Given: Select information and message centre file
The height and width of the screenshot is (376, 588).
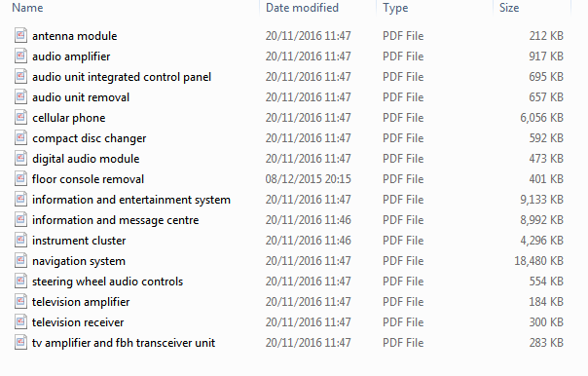Looking at the screenshot, I should click(116, 220).
